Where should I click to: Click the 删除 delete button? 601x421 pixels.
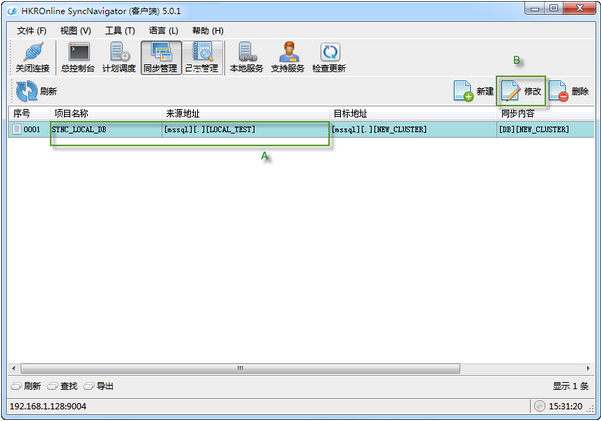(569, 91)
